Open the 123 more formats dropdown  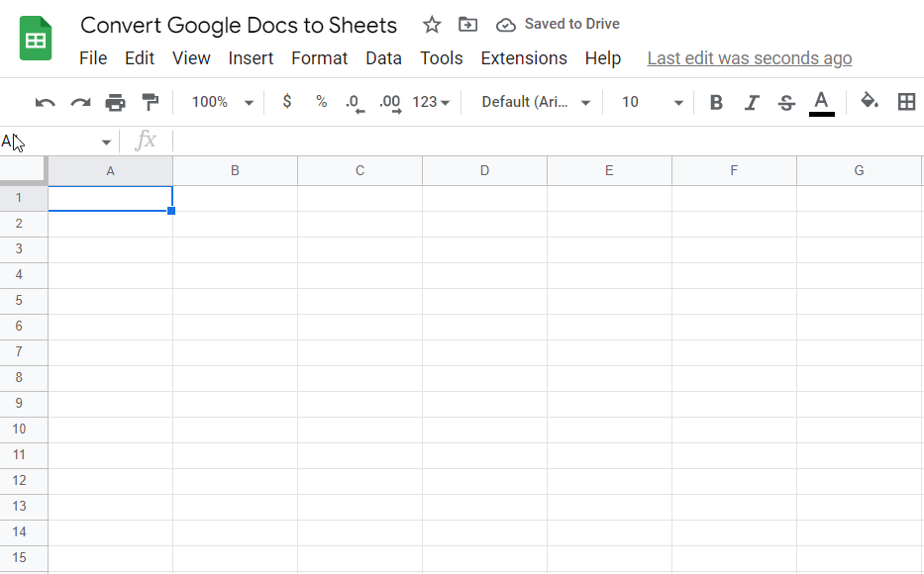[x=431, y=102]
